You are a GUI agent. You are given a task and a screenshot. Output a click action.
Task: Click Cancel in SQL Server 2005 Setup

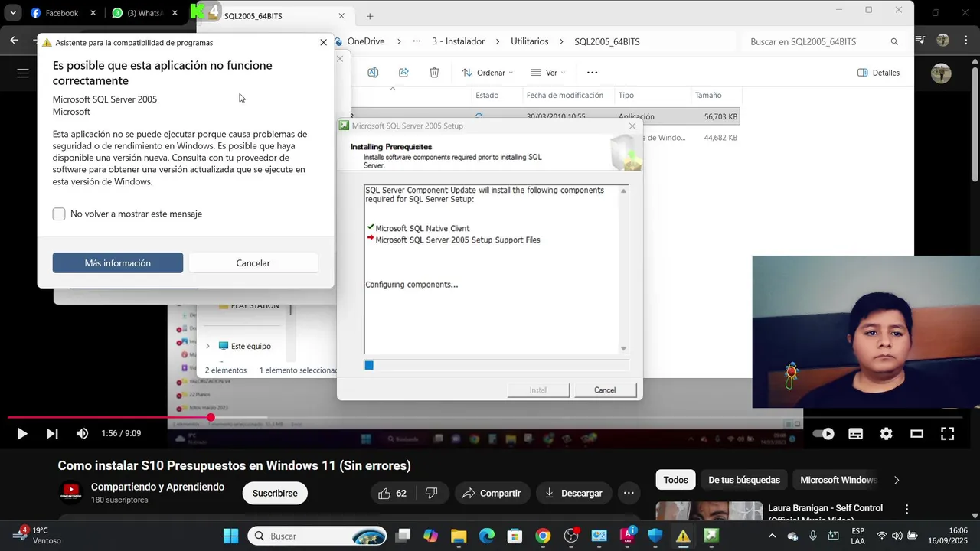pyautogui.click(x=605, y=390)
